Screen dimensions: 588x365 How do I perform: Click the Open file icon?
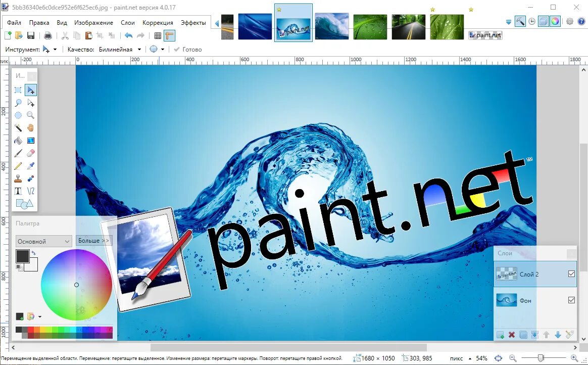19,35
